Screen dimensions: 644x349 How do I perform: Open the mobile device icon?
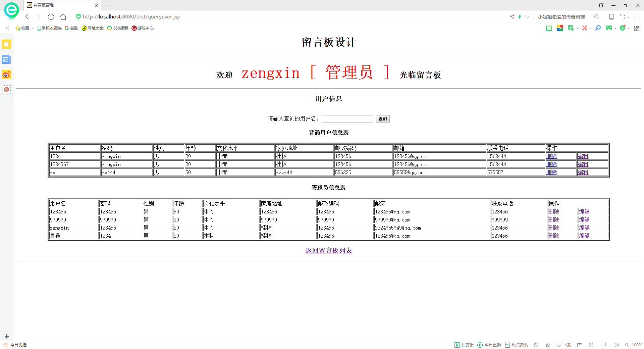(x=611, y=16)
